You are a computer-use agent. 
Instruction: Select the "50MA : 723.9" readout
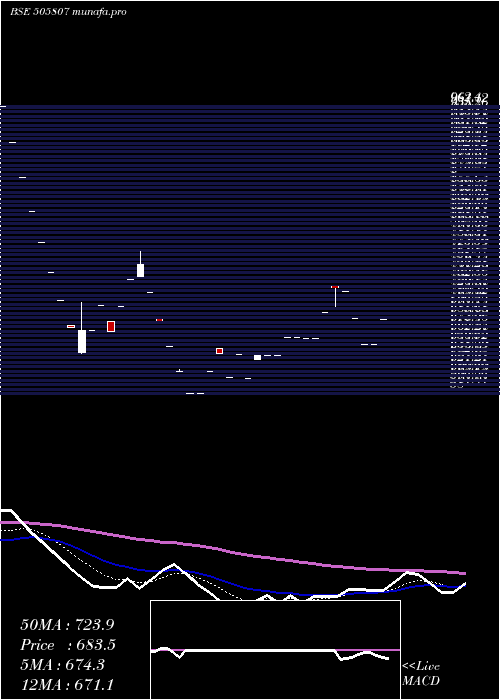[67, 625]
